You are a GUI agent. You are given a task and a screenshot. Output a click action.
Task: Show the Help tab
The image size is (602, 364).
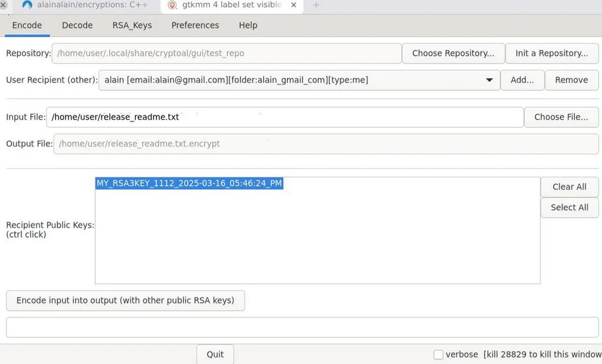click(x=248, y=25)
